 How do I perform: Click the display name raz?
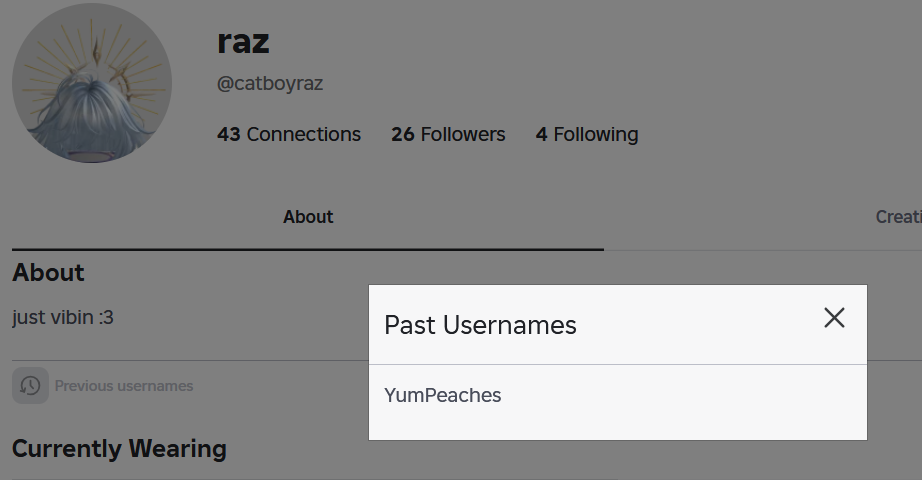point(243,42)
